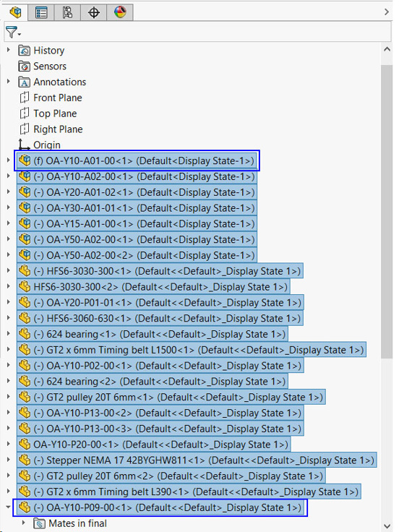The image size is (399, 532).
Task: Click the HFS6-3060-630<1> part icon
Action: tap(25, 318)
